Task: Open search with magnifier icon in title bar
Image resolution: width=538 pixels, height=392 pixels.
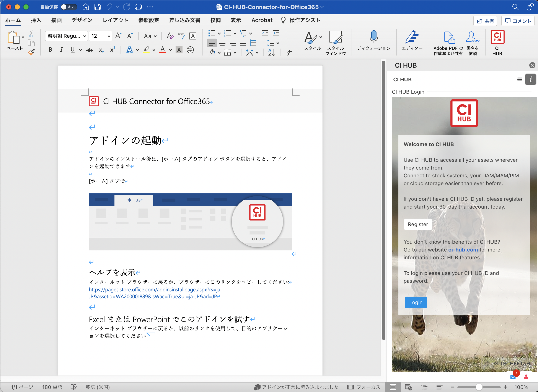Action: pos(515,7)
